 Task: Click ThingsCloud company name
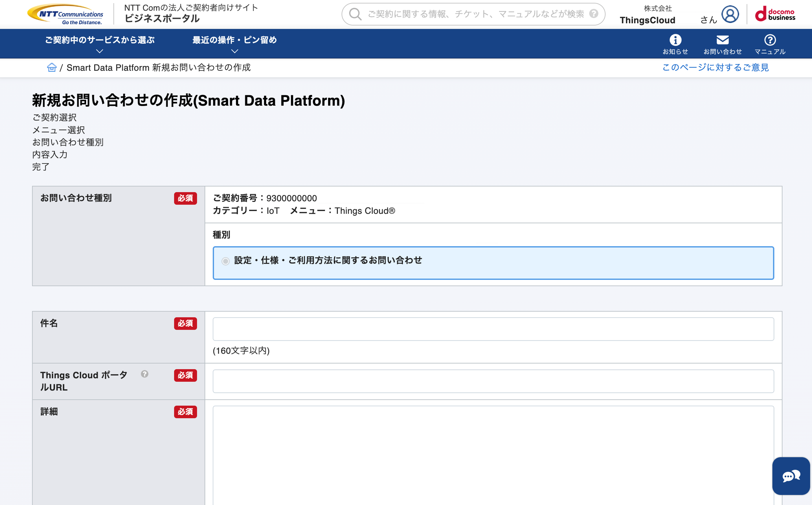coord(648,20)
